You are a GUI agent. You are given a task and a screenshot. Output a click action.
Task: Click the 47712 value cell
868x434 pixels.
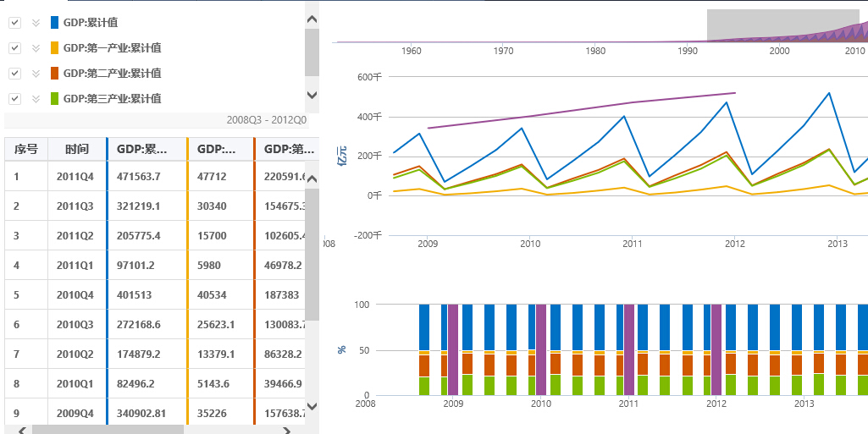[221, 176]
